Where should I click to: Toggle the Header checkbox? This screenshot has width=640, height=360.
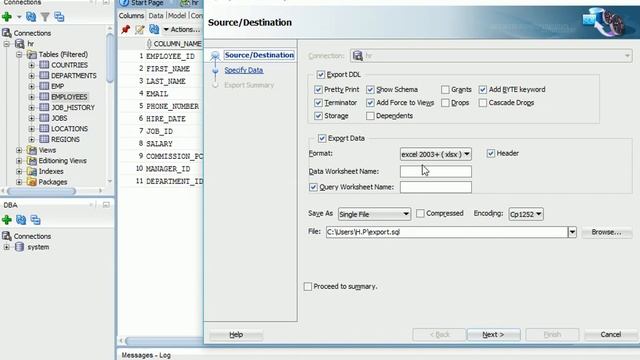point(491,153)
